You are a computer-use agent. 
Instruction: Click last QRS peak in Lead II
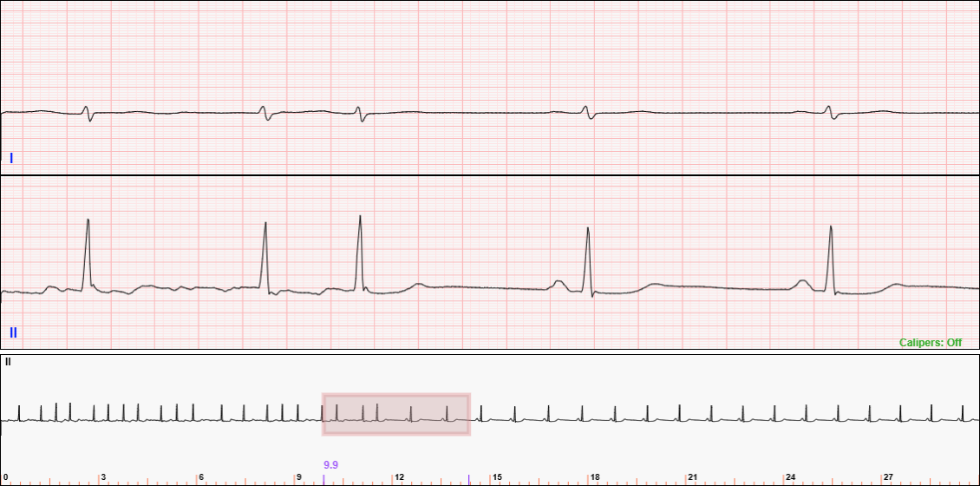pos(831,227)
